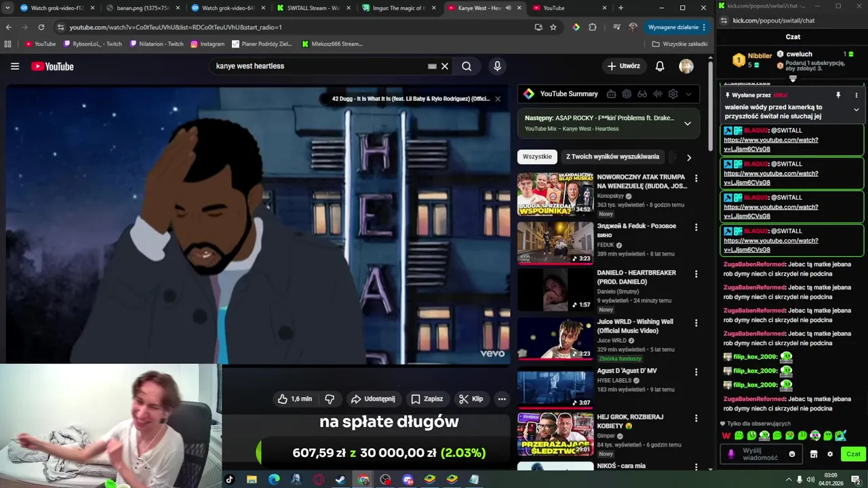Viewport: 868px width, 488px height.
Task: Open Rybsonlol_ - Twitch bookmark
Action: [x=93, y=44]
